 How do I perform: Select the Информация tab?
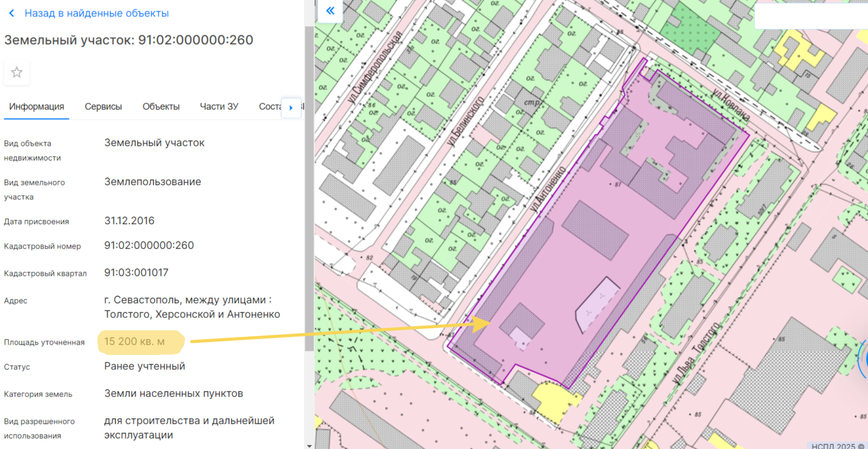[x=36, y=106]
